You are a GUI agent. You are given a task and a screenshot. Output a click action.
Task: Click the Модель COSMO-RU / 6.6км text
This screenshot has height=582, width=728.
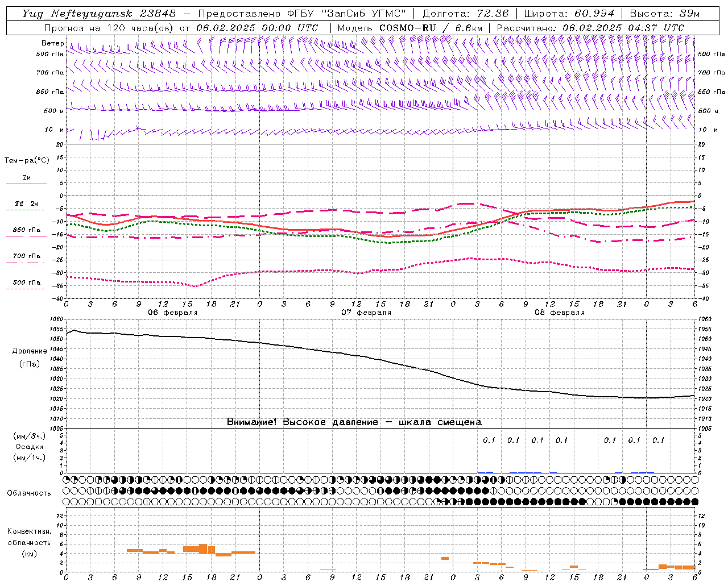point(409,28)
